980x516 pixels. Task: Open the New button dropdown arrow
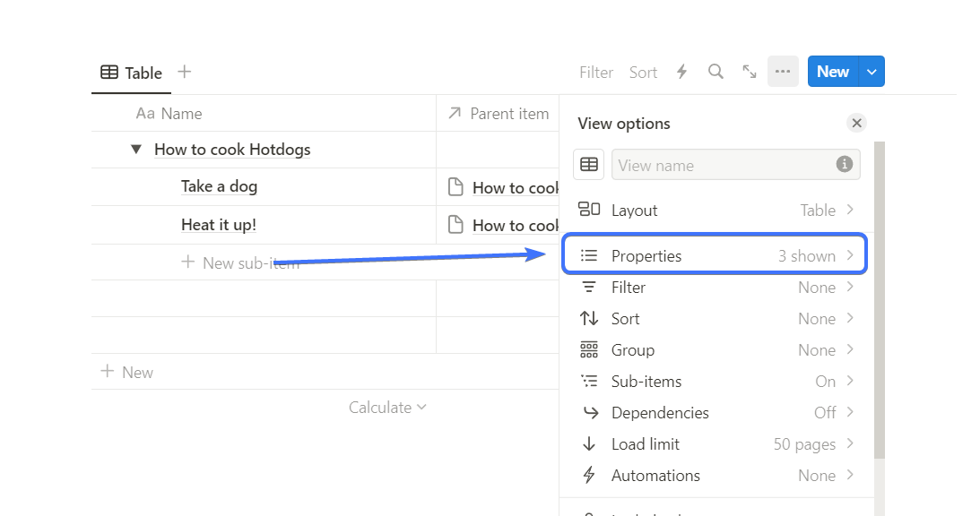point(872,72)
